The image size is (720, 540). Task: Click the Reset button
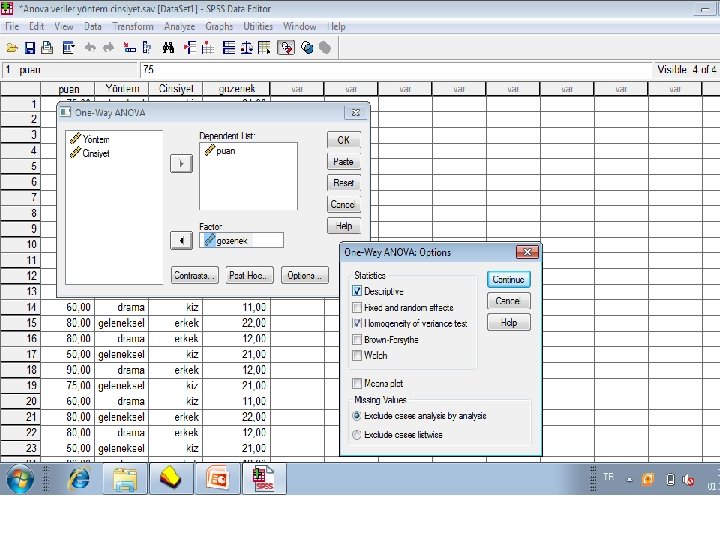click(343, 183)
